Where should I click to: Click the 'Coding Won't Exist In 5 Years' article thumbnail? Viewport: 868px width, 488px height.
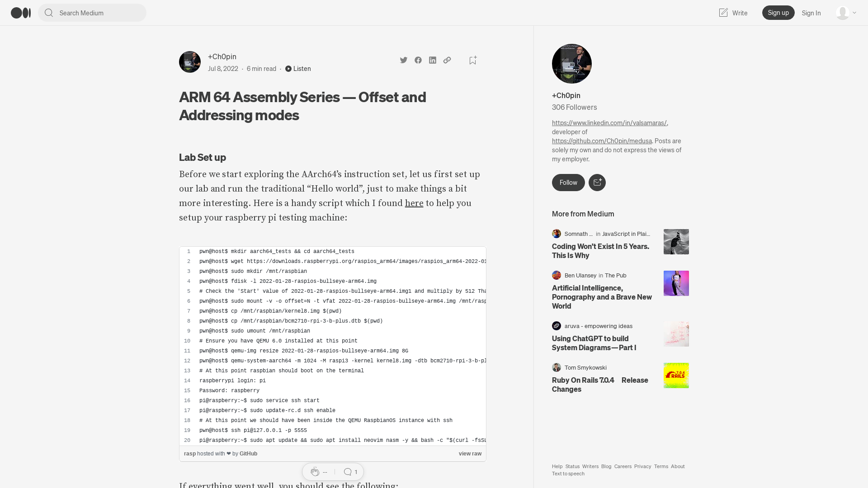[x=676, y=241]
